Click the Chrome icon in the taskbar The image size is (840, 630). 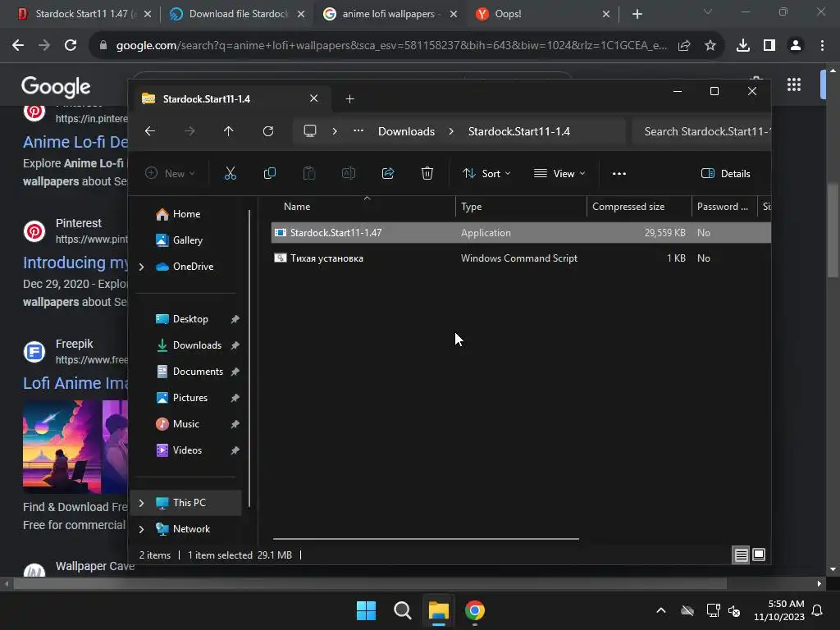[475, 610]
